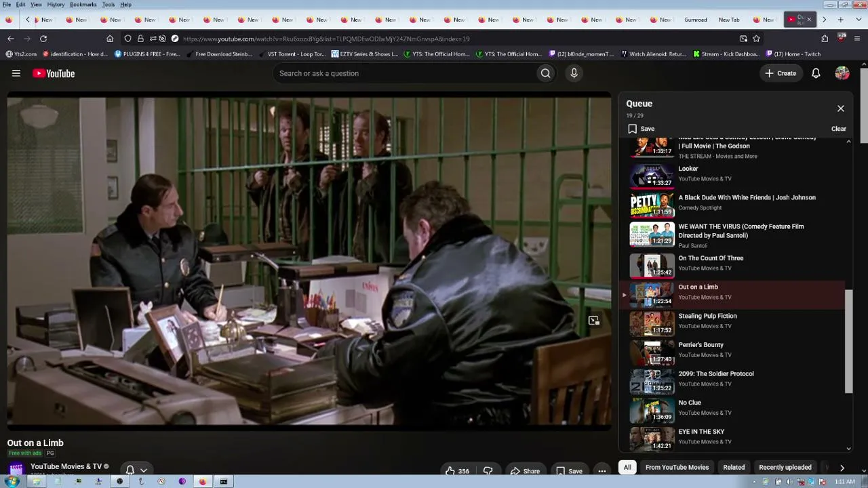Play 2099: The Soldier Protocol

716,374
